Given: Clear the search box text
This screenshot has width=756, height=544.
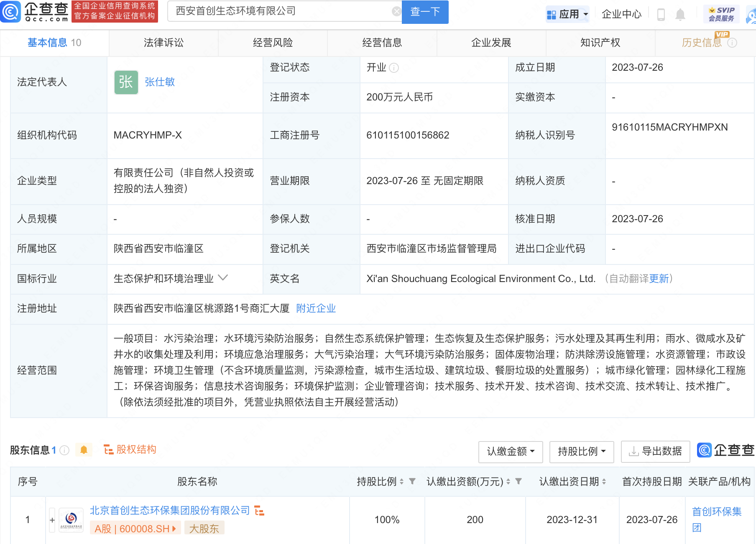Looking at the screenshot, I should [x=396, y=11].
